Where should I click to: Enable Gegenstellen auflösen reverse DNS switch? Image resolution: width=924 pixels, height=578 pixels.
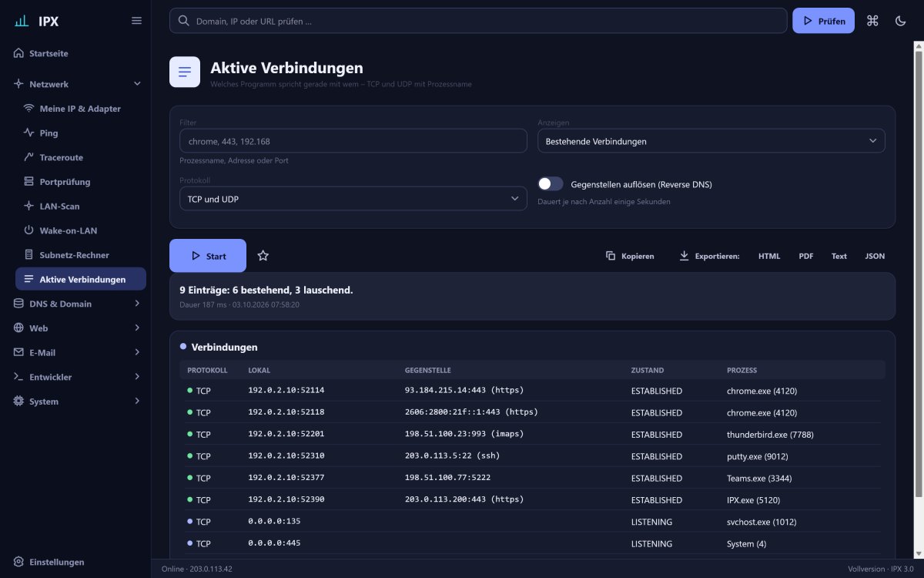coord(551,184)
